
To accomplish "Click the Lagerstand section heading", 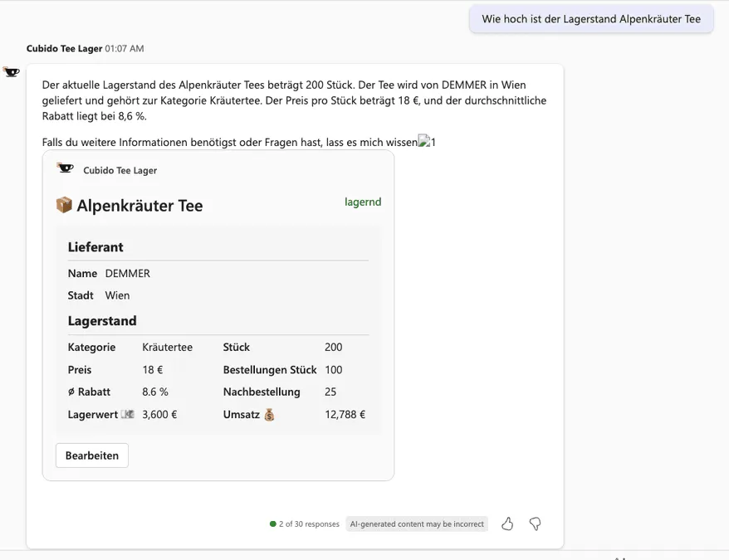I will coord(102,321).
